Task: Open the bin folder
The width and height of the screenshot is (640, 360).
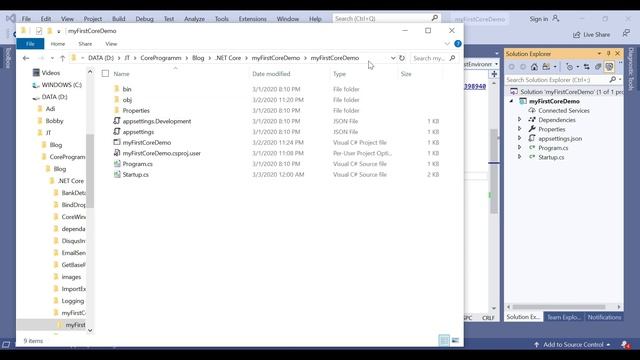Action: click(127, 89)
